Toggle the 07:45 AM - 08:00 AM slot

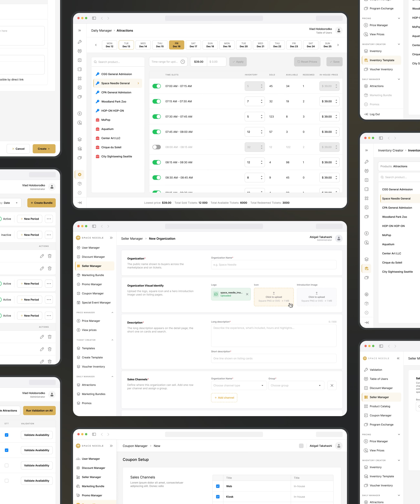[157, 132]
